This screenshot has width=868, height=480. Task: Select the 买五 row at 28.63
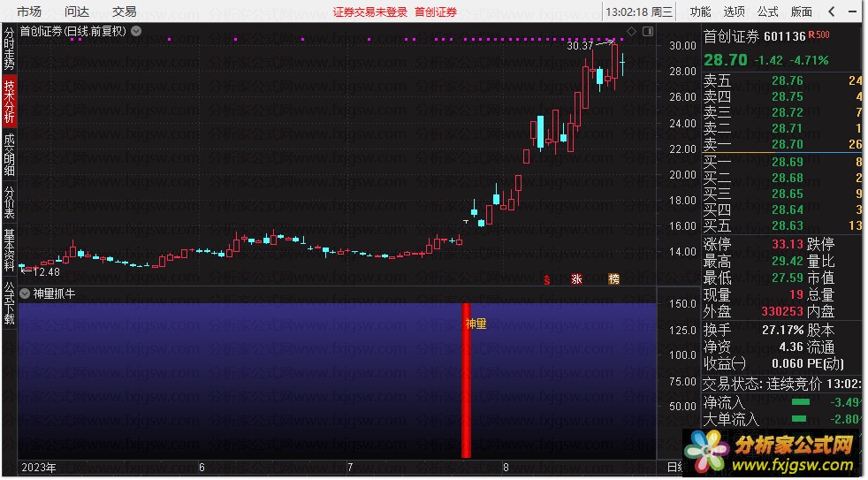coord(782,225)
